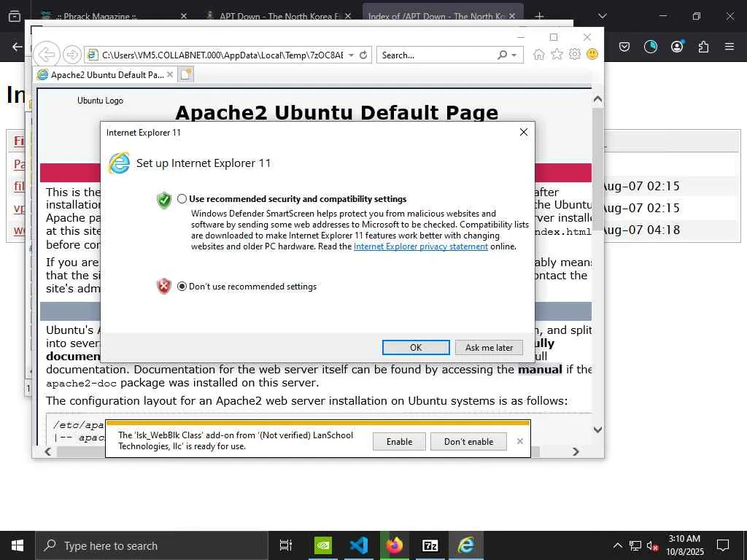Open the notification center icon

(723, 545)
